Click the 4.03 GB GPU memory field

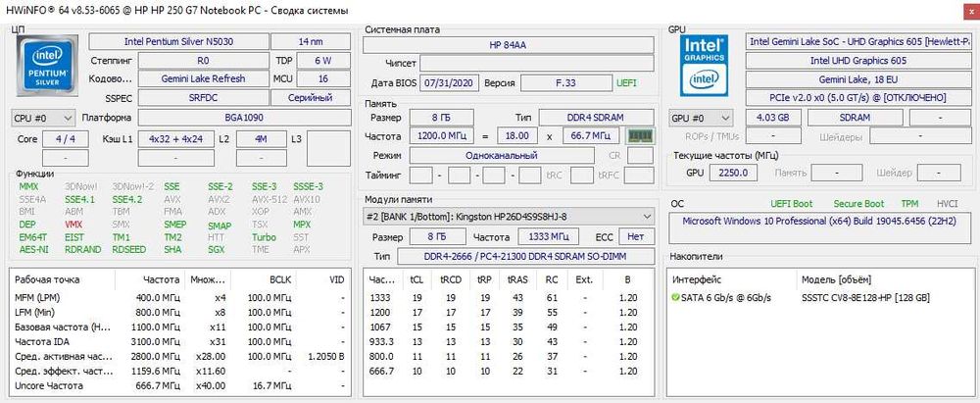tap(772, 118)
